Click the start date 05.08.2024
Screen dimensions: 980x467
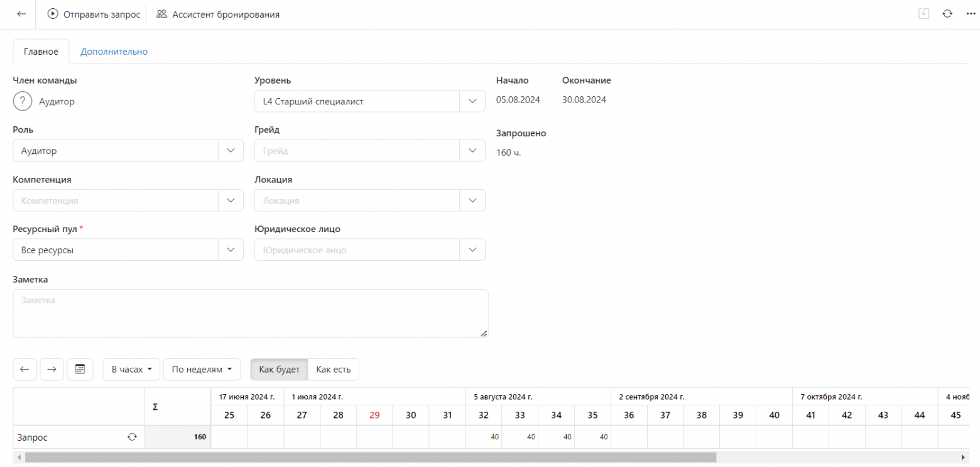click(x=518, y=99)
